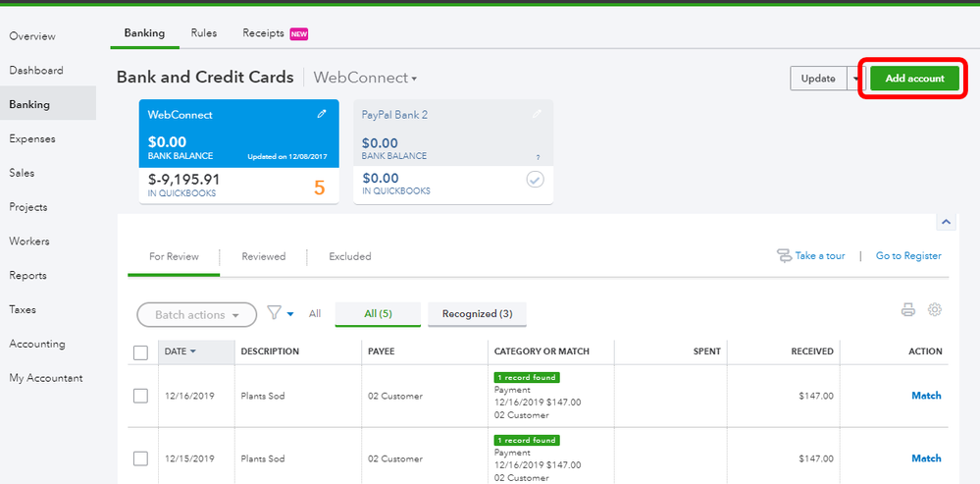Check the 12/15/2019 Plants Sod row checkbox
Viewport: 980px width, 484px height.
pyautogui.click(x=140, y=458)
